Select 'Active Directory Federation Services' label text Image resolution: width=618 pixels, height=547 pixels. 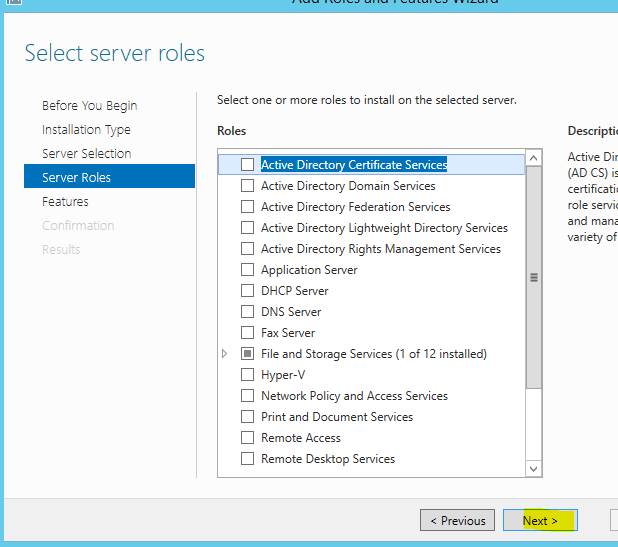point(356,207)
